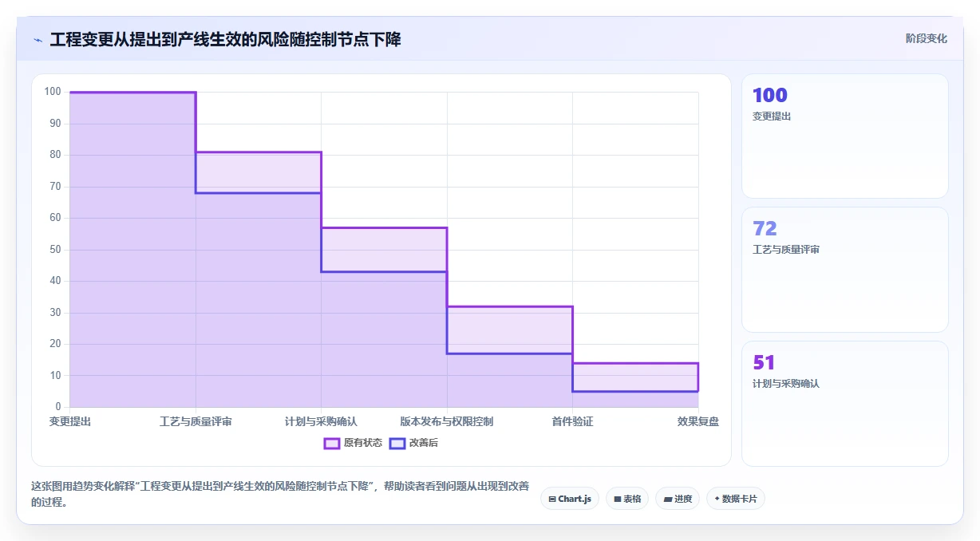Click the 工艺与质量评审 x-axis label
This screenshot has height=541, width=980.
click(196, 421)
